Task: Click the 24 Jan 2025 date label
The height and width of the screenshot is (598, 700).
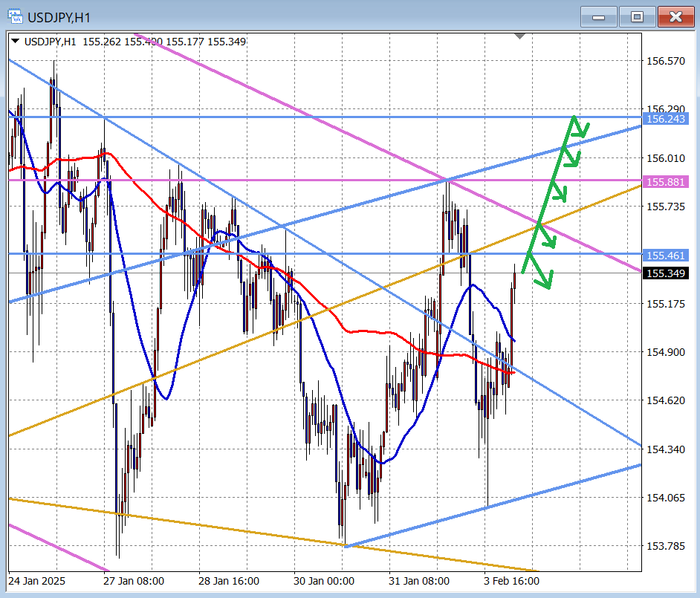Action: 36,581
